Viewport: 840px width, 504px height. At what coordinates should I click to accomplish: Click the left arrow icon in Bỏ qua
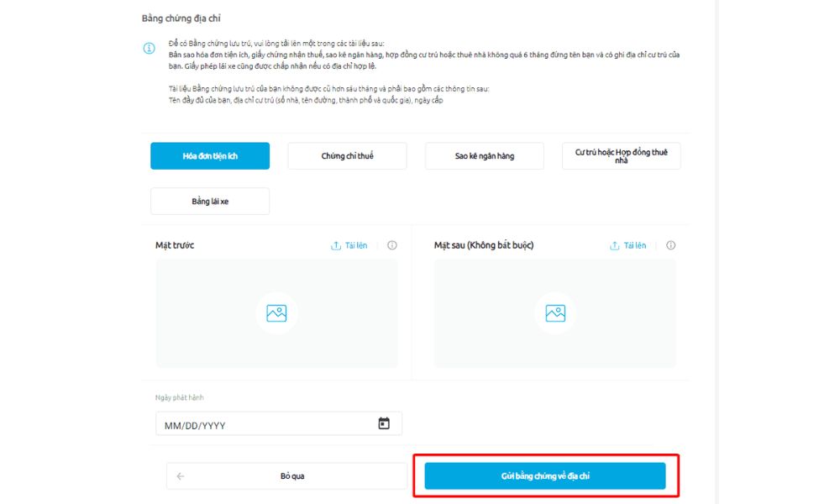point(181,476)
